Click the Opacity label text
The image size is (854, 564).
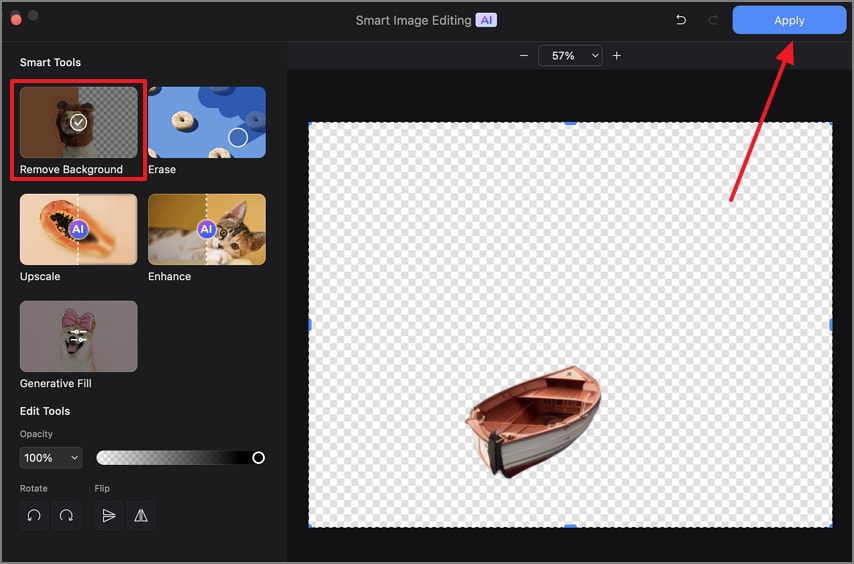[x=36, y=434]
